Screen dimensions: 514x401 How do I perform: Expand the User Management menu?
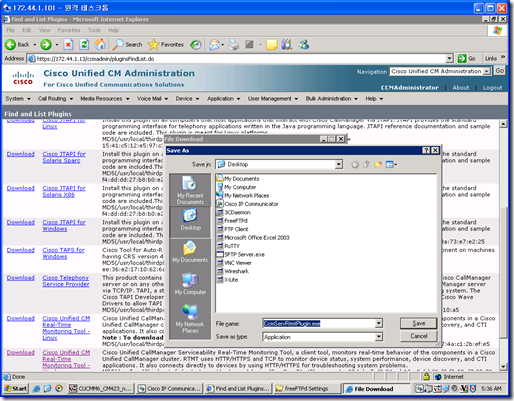(273, 99)
